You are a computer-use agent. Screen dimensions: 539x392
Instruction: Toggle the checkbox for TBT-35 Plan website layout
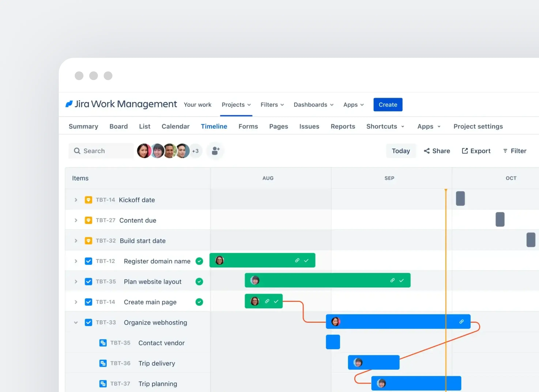tap(88, 281)
